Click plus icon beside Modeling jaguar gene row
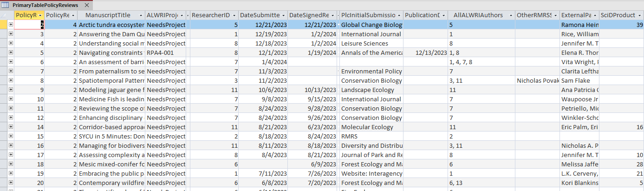Viewport: 644px width, 191px height. (x=11, y=90)
